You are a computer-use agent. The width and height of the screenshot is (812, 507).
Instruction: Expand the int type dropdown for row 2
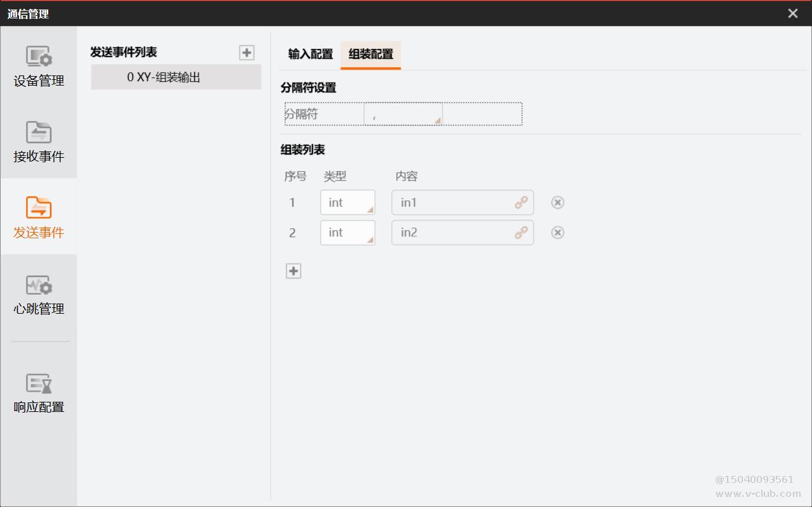pos(347,233)
